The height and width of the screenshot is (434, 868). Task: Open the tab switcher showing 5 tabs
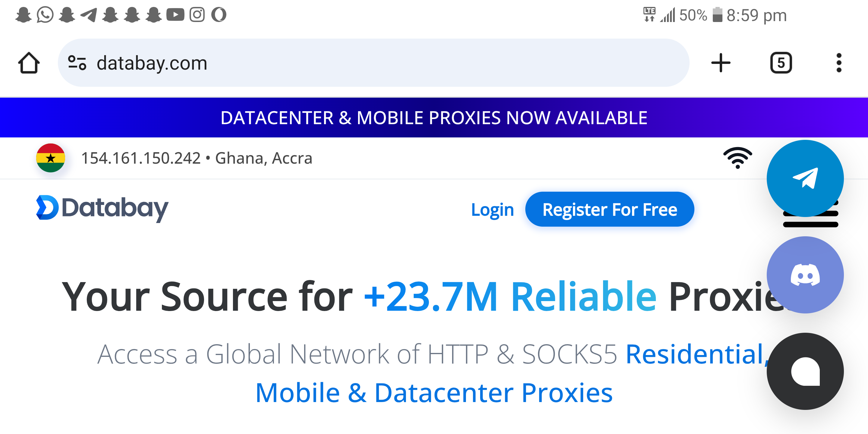coord(781,63)
